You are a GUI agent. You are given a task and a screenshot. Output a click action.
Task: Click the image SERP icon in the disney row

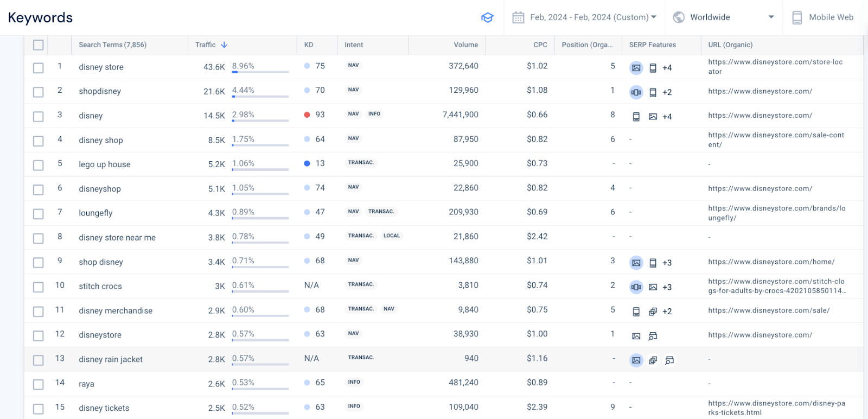coord(653,117)
